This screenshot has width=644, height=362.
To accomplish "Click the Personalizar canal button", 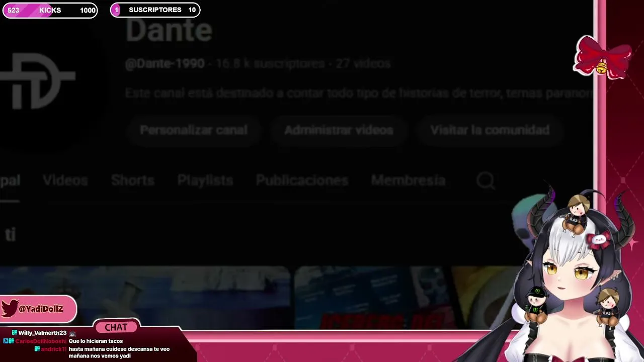I will pos(193,130).
